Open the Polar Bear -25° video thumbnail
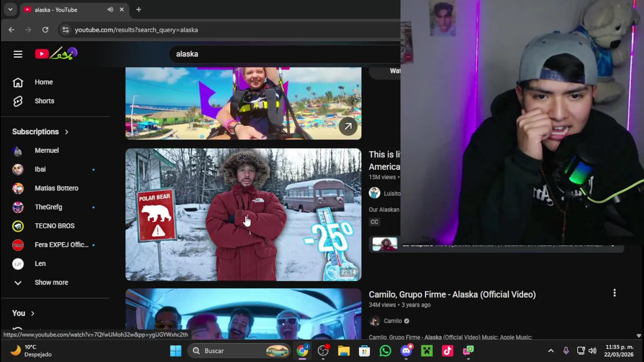The image size is (644, 362). click(x=244, y=214)
